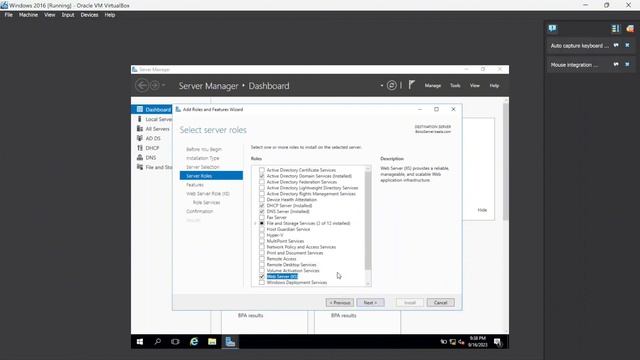This screenshot has height=360, width=640.
Task: Click the Server Manager taskbar icon
Action: click(x=230, y=342)
